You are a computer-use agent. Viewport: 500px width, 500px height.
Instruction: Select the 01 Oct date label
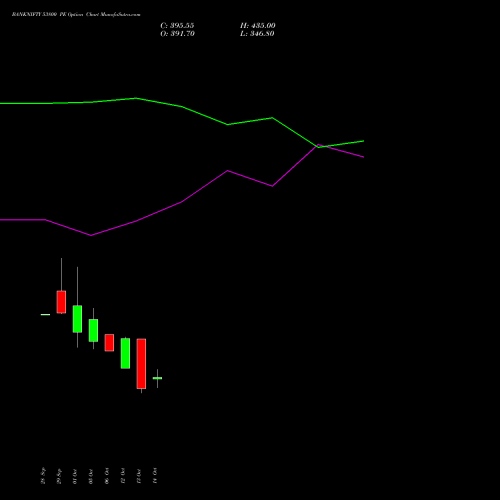pyautogui.click(x=75, y=476)
